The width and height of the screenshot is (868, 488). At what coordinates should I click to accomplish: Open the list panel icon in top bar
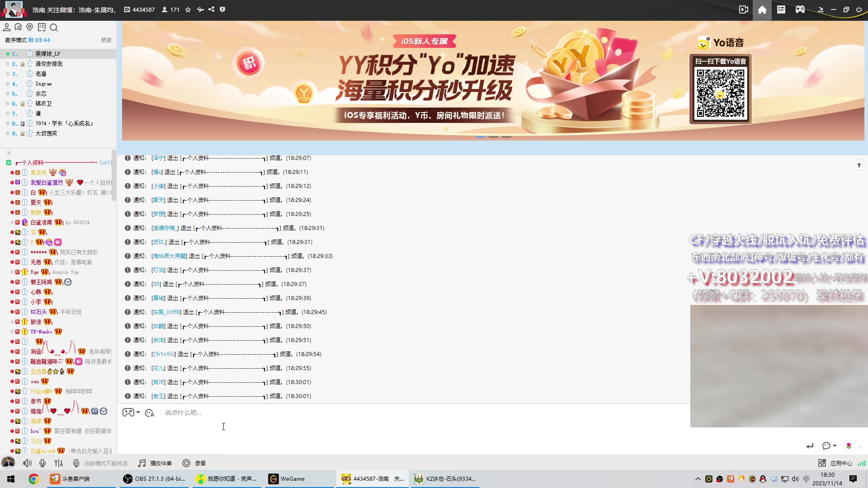[x=781, y=9]
